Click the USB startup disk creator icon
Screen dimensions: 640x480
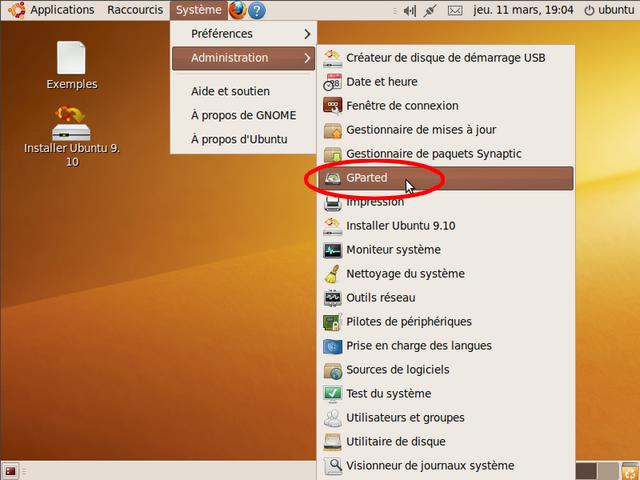[333, 58]
